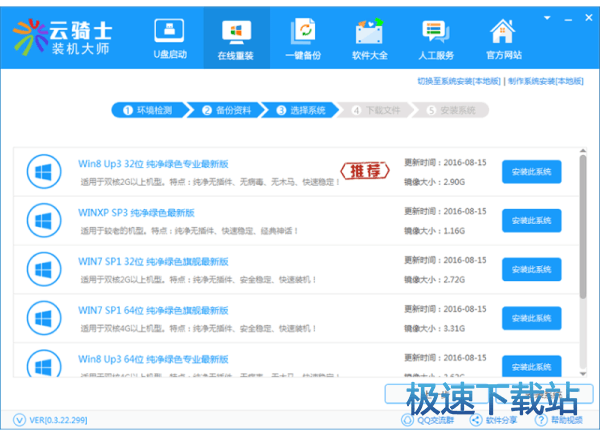Screen dimensions: 600x436
Task: Open 软件分享 share option
Action: pyautogui.click(x=494, y=420)
